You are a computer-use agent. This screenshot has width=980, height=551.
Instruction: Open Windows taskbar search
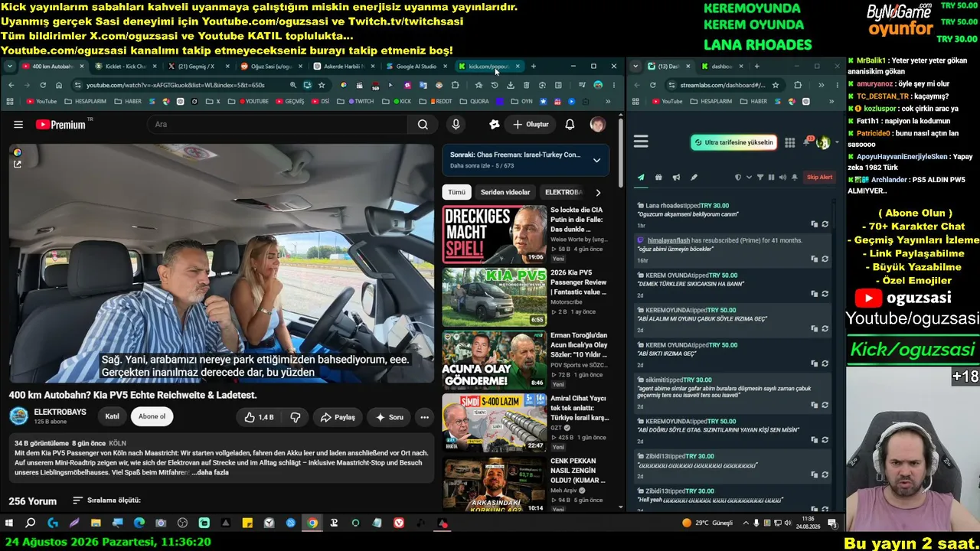point(31,523)
